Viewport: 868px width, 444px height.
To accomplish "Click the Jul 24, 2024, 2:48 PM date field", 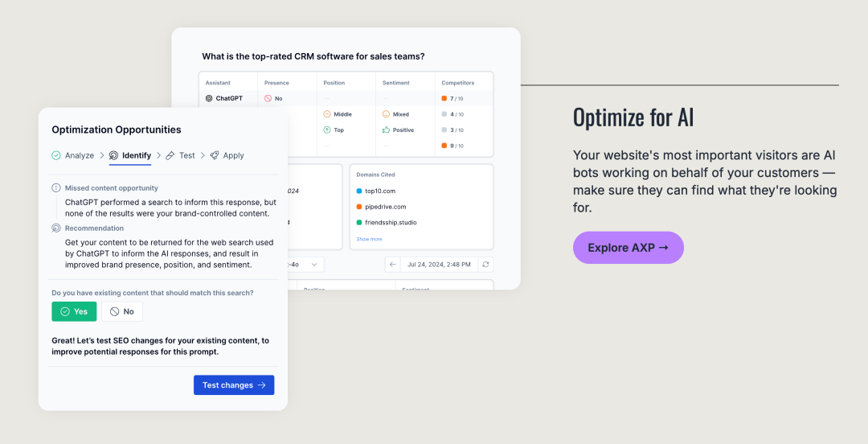I will [x=439, y=265].
